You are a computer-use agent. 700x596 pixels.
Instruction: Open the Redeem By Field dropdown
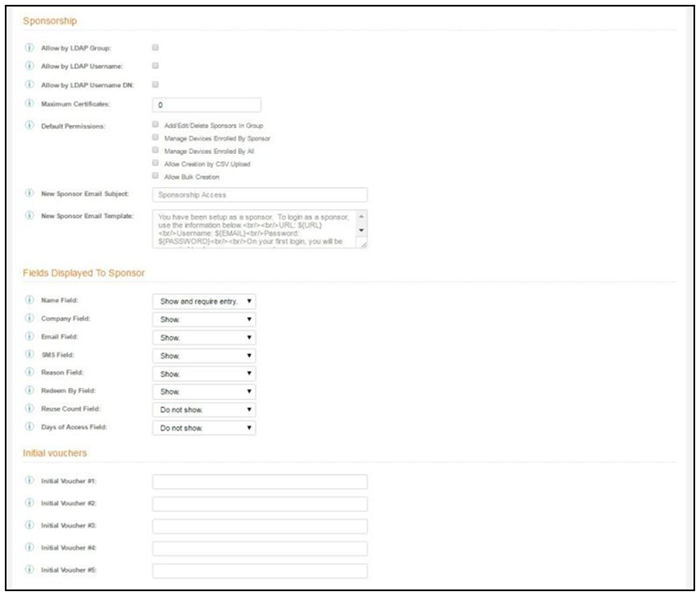click(204, 392)
